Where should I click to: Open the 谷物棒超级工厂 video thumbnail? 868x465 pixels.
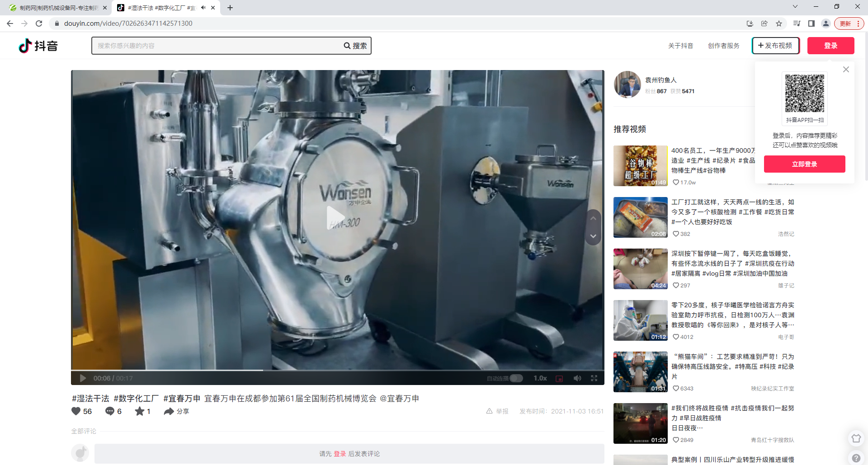click(x=640, y=166)
